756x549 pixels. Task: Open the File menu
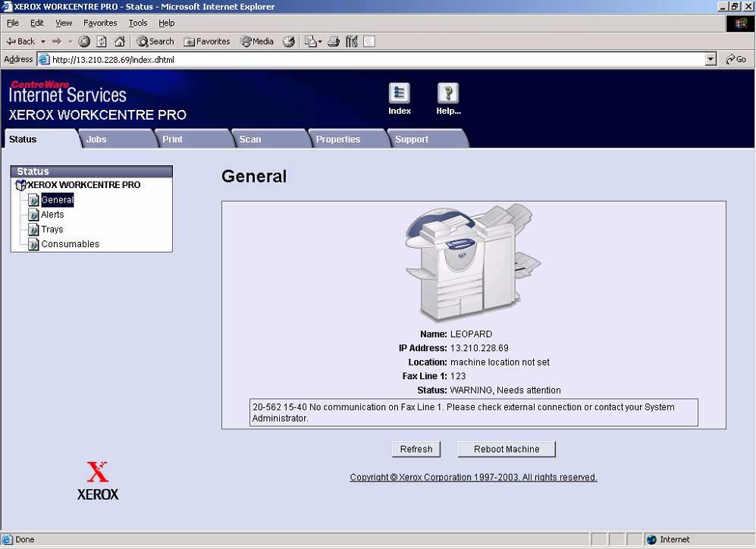tap(13, 23)
